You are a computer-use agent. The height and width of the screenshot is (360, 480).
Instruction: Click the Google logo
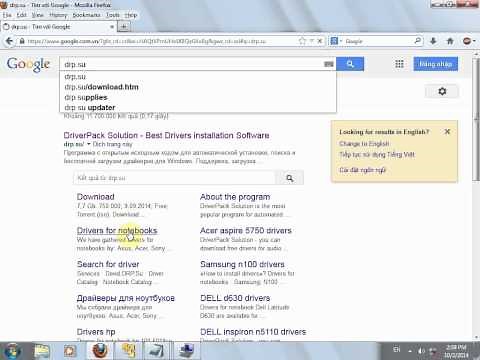tap(28, 64)
